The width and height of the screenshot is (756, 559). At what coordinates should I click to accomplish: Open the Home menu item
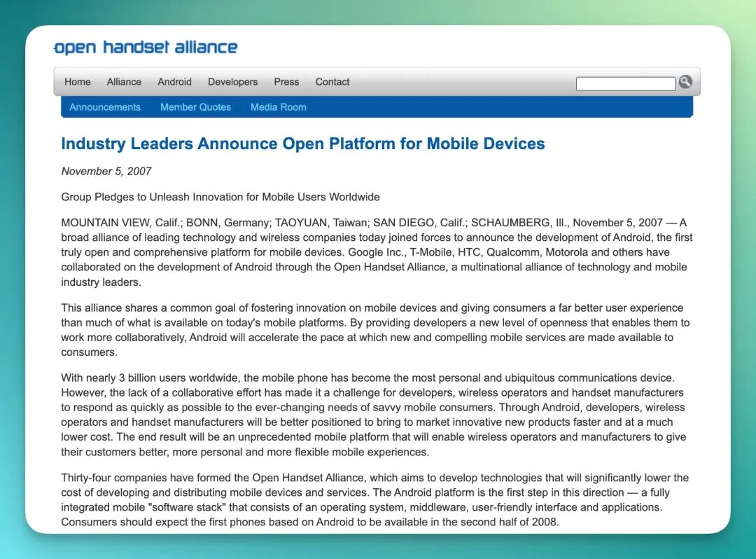click(x=78, y=82)
